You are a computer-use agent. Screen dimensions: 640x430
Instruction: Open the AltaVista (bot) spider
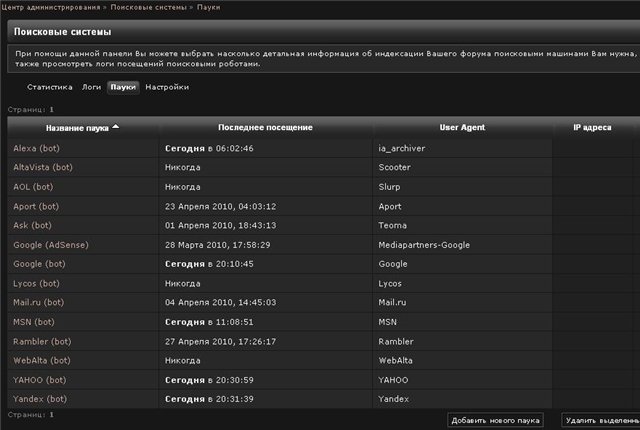(x=43, y=167)
